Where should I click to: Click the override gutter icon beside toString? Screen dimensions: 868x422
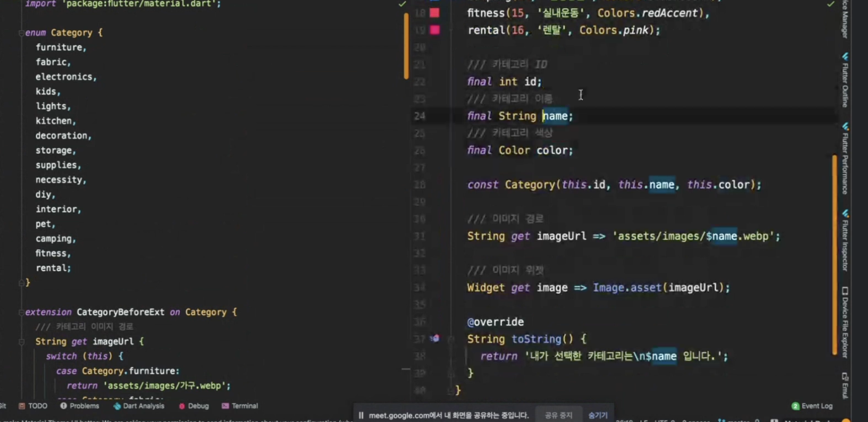(x=435, y=338)
